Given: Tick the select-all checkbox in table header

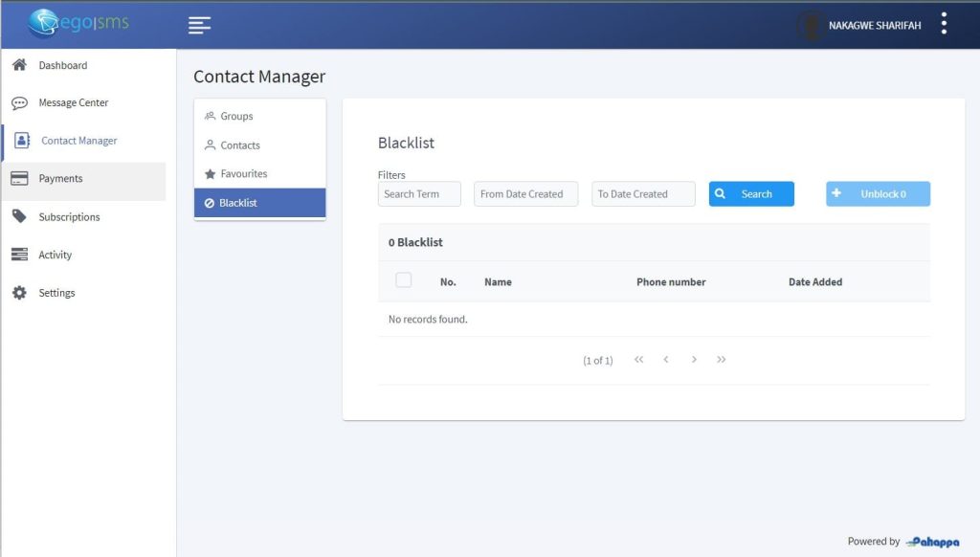Looking at the screenshot, I should pyautogui.click(x=403, y=280).
